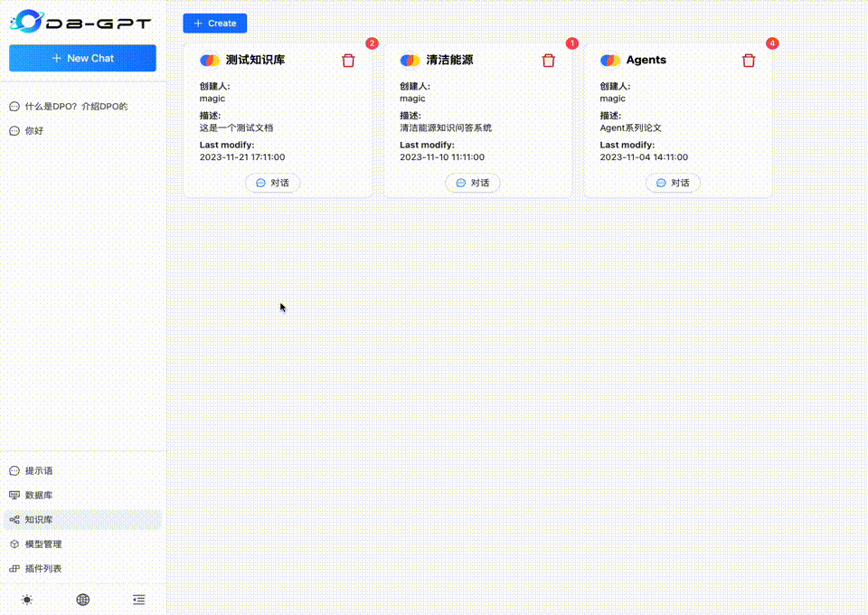868x615 pixels.
Task: Select the 知识库 graph icon in sidebar
Action: tap(13, 519)
